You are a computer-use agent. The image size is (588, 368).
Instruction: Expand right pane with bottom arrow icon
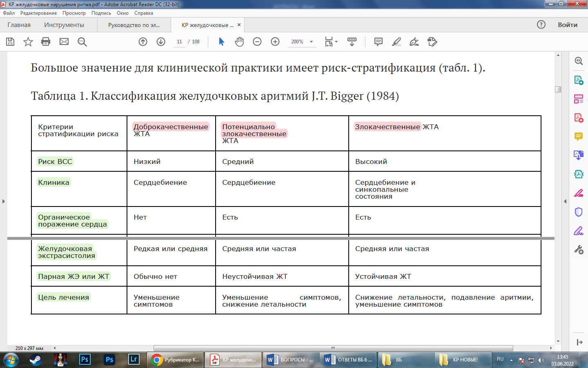tap(579, 342)
